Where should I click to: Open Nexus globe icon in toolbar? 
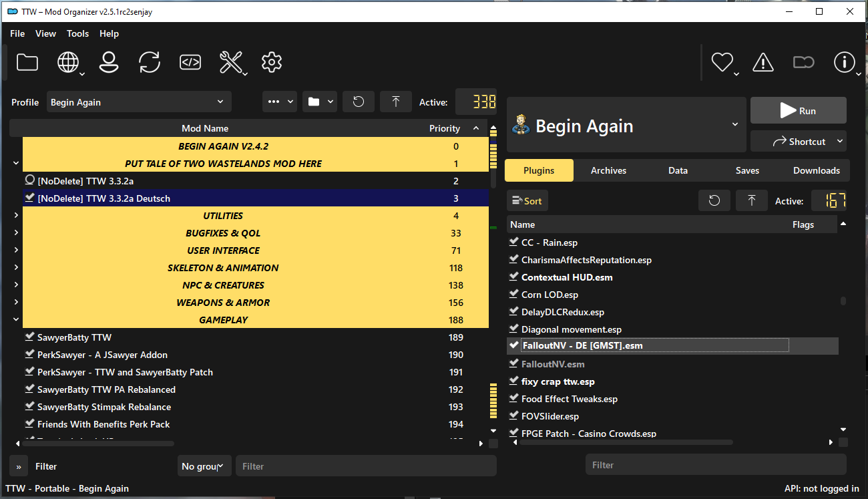pos(68,62)
